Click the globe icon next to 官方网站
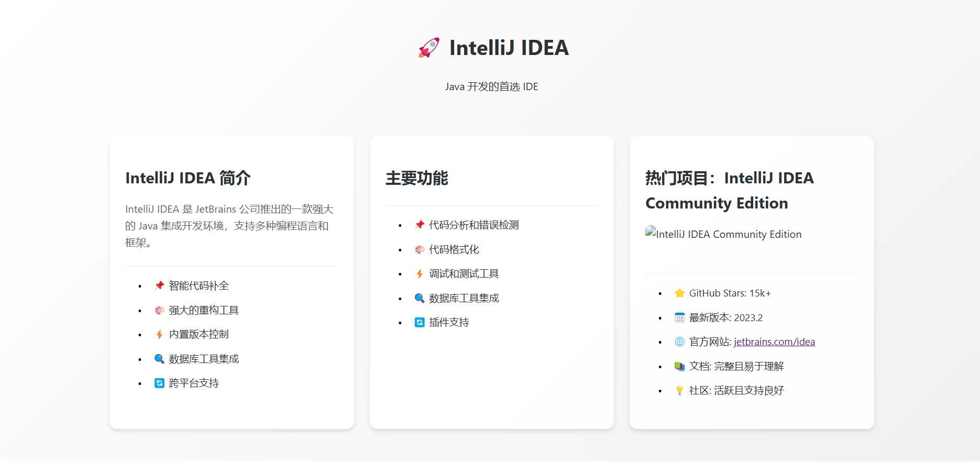980x462 pixels. 680,342
